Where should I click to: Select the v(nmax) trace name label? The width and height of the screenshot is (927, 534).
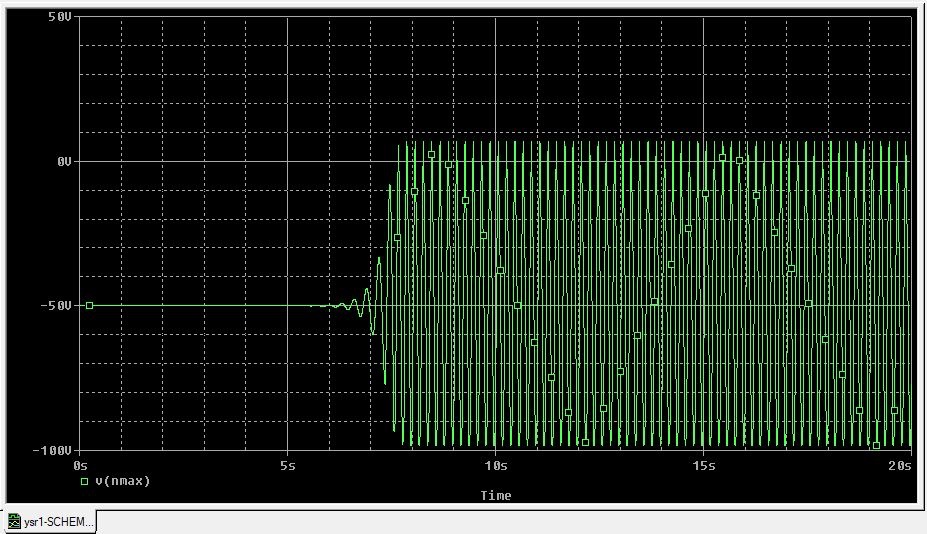[122, 481]
